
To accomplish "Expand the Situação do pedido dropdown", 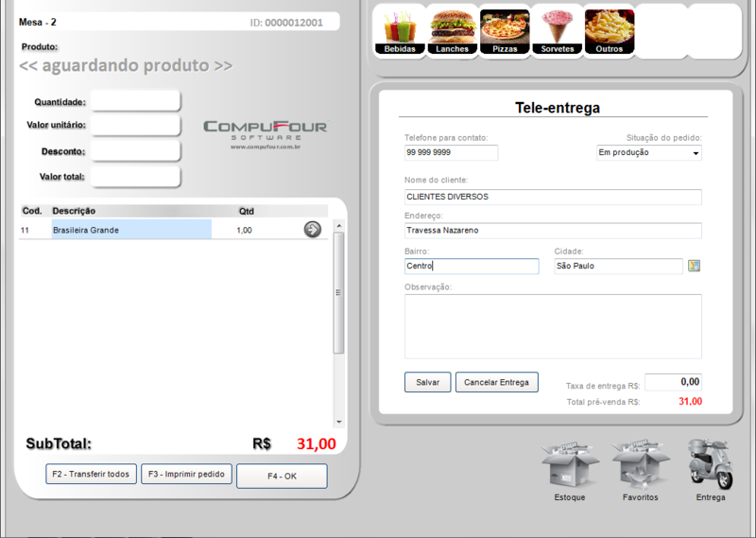I will point(696,153).
